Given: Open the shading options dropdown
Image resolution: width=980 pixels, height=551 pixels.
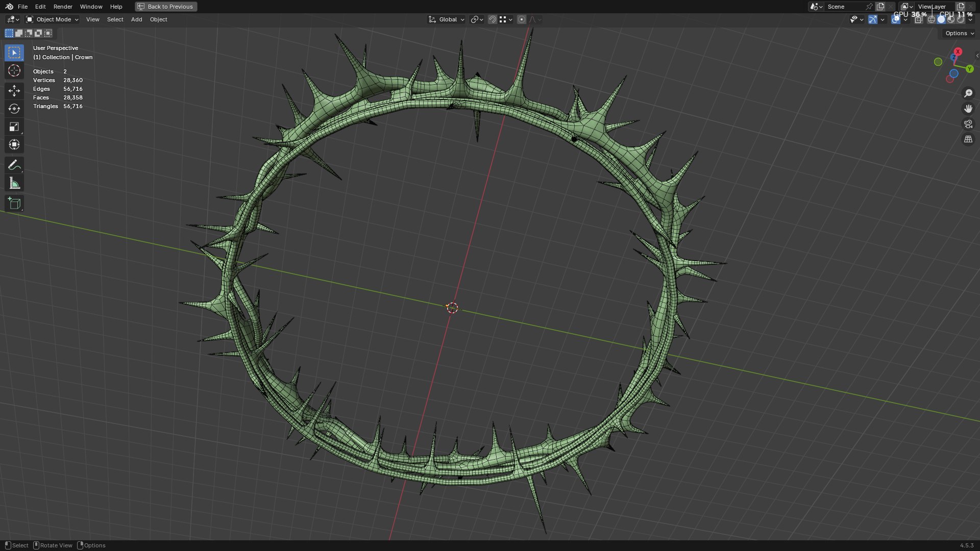Looking at the screenshot, I should pos(970,19).
